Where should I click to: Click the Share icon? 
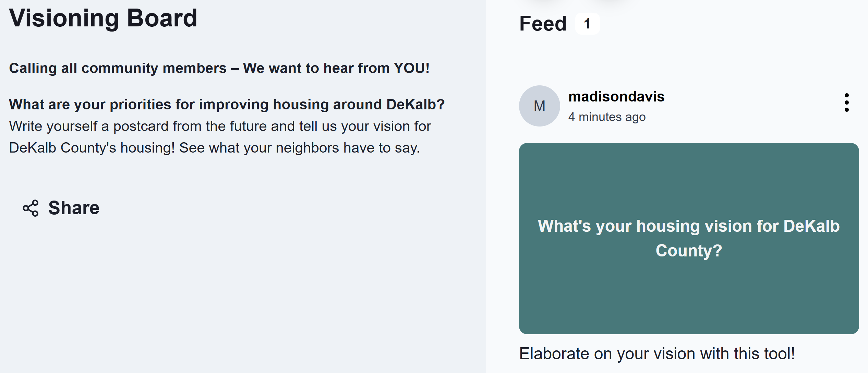pyautogui.click(x=31, y=208)
